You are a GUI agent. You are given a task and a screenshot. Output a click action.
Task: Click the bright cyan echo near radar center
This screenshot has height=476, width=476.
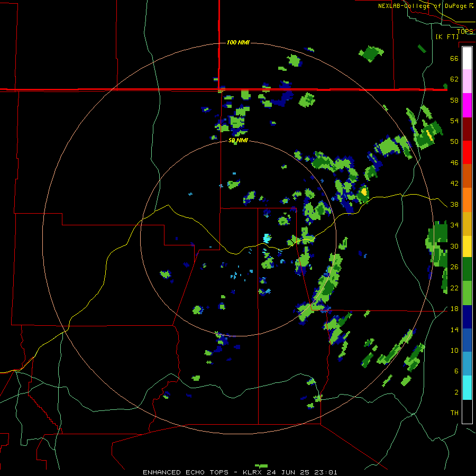coord(267,239)
